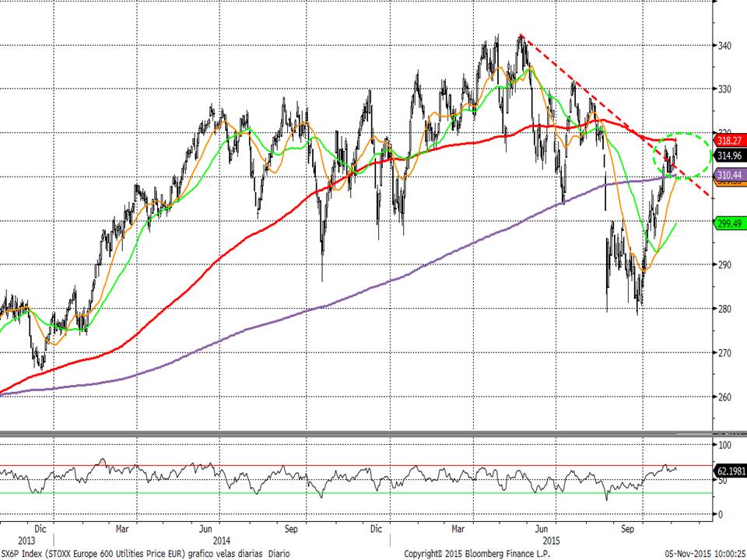This screenshot has height=560, width=747.
Task: Click the 280 price axis label
Action: pos(724,309)
